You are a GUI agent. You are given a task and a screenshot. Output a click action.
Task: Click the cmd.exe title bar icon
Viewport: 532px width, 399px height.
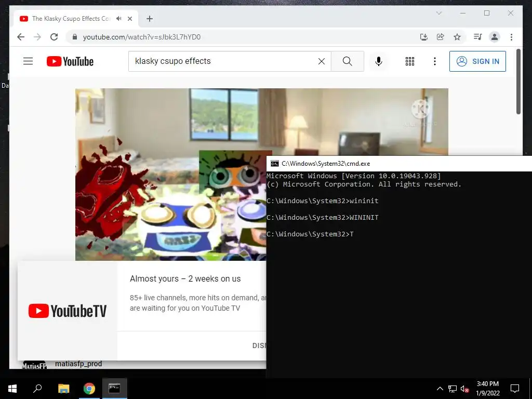274,164
